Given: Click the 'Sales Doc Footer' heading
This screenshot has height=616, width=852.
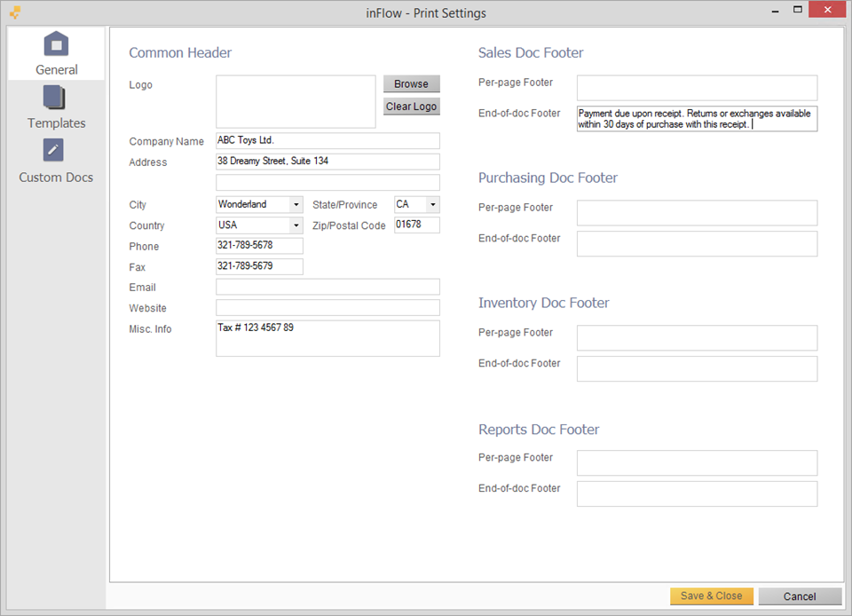Looking at the screenshot, I should (531, 52).
